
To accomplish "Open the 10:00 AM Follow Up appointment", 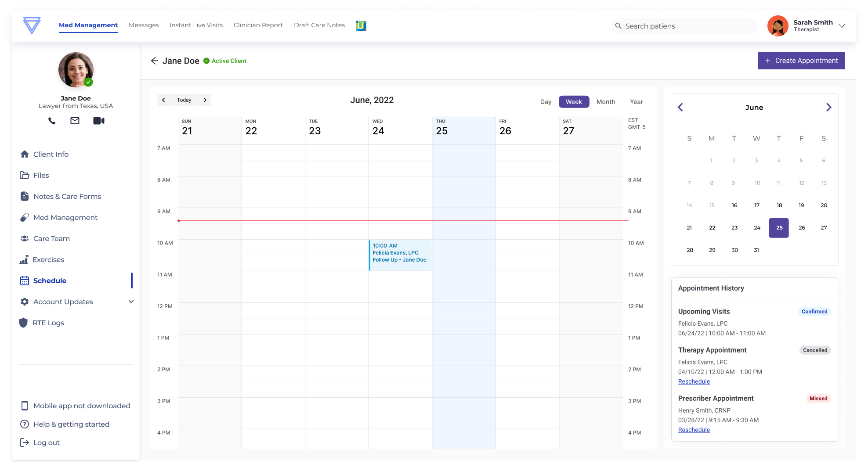I will (x=400, y=255).
